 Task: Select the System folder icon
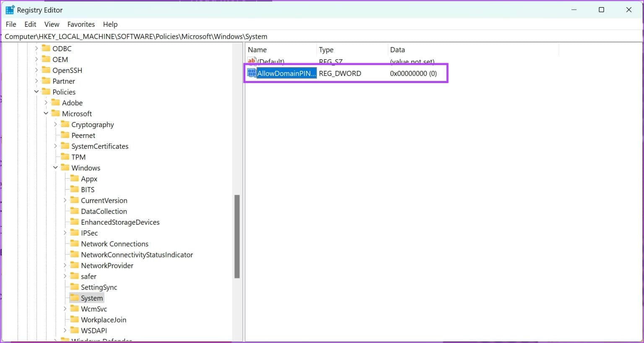[x=74, y=298]
